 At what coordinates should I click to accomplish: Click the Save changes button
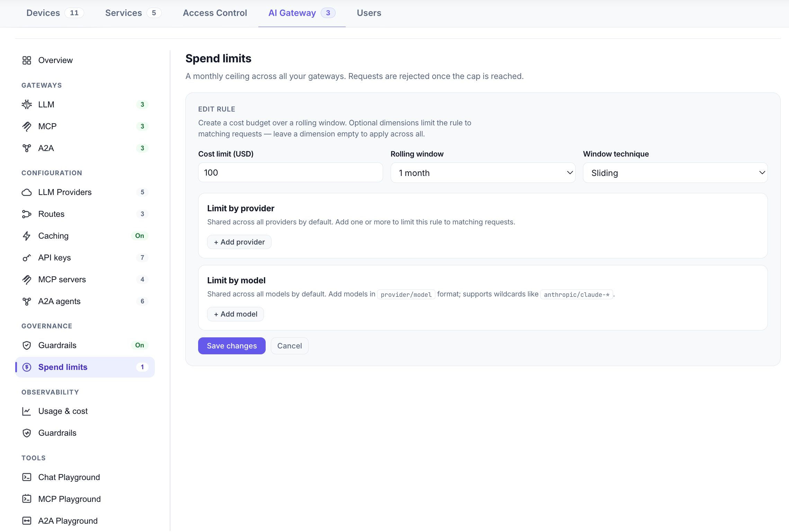point(232,346)
